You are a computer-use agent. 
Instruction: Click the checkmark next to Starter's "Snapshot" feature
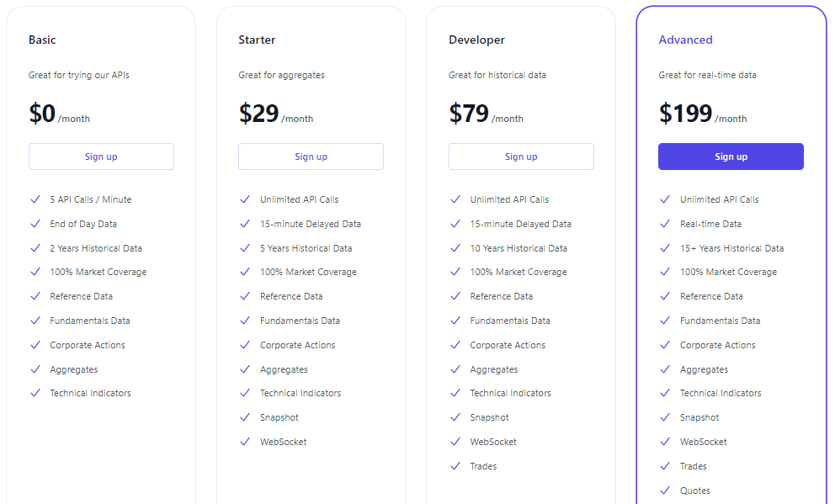pos(245,417)
